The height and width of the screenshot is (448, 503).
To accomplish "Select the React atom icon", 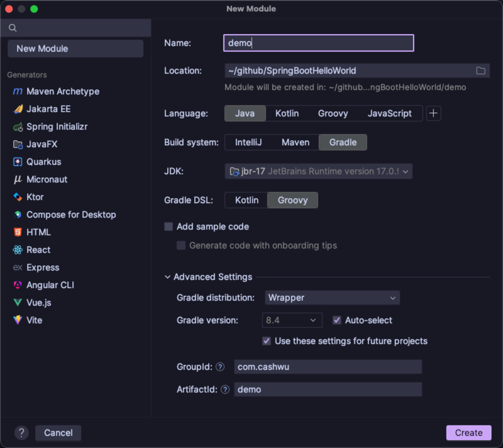I will [18, 250].
